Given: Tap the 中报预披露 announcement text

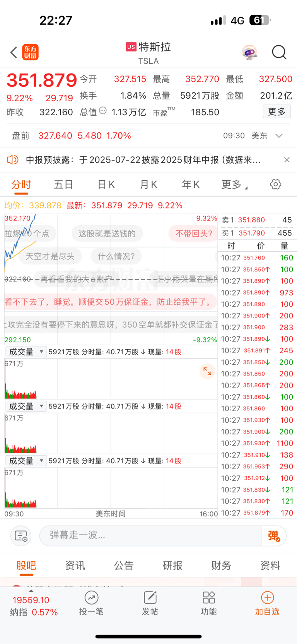Looking at the screenshot, I should [143, 160].
